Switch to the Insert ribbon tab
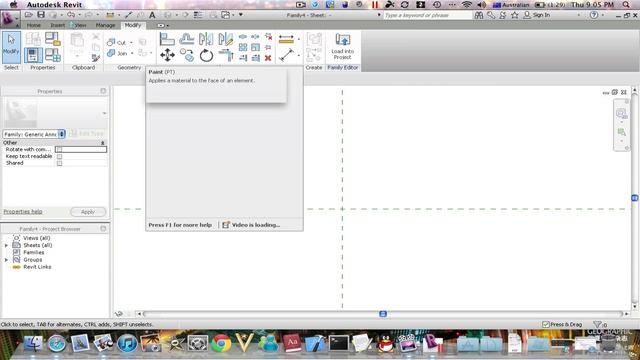Image resolution: width=640 pixels, height=360 pixels. pos(58,25)
